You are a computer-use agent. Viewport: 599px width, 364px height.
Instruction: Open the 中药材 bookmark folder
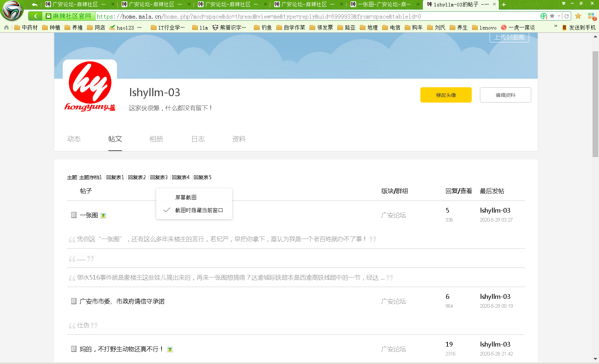[x=26, y=27]
